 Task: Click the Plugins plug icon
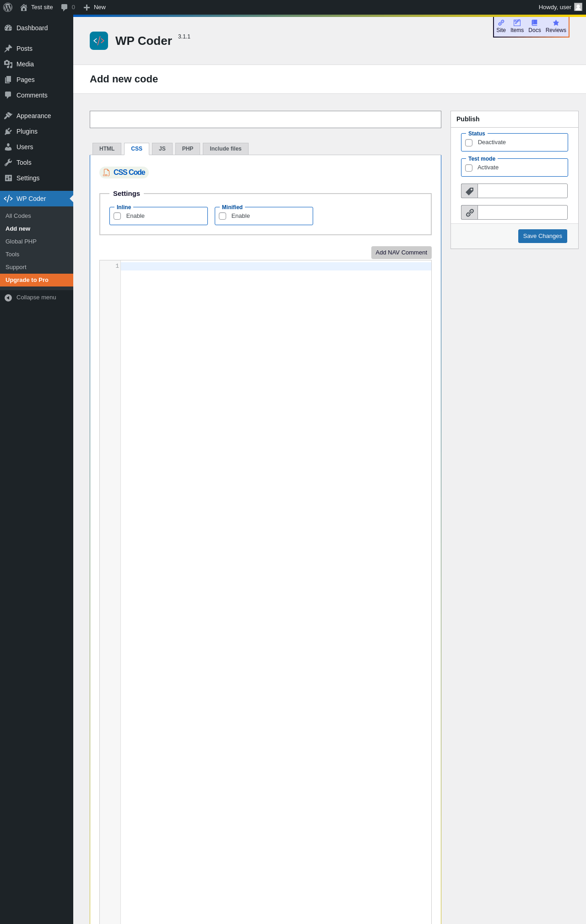pyautogui.click(x=8, y=131)
